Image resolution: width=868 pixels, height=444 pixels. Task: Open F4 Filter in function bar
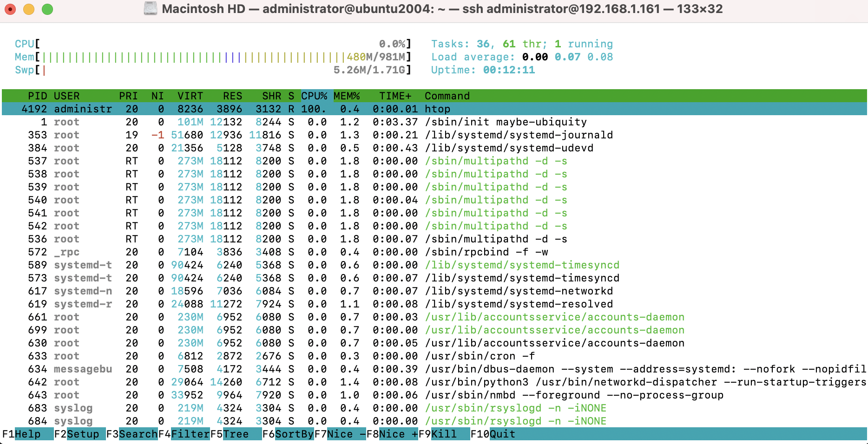click(184, 434)
